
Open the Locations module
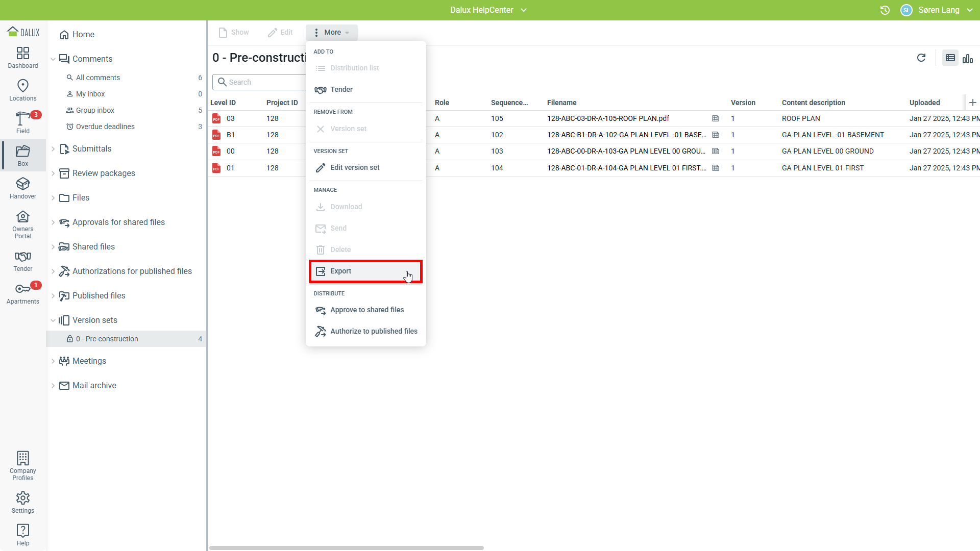tap(23, 90)
